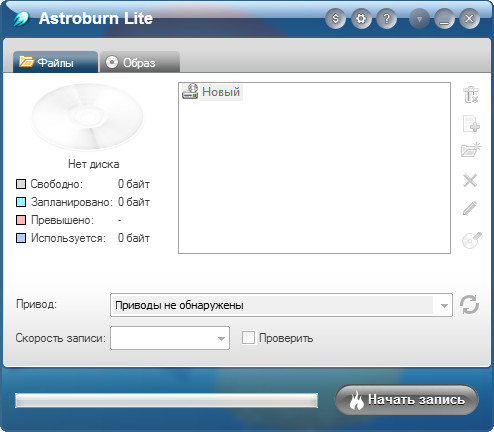Click the Начать запись button
Screen dimensions: 494x432
407,400
